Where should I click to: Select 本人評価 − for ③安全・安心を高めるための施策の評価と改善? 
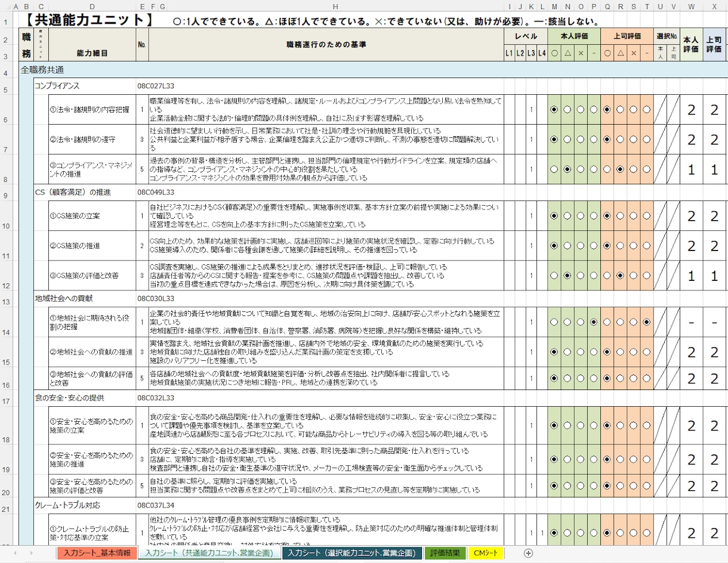coord(594,485)
